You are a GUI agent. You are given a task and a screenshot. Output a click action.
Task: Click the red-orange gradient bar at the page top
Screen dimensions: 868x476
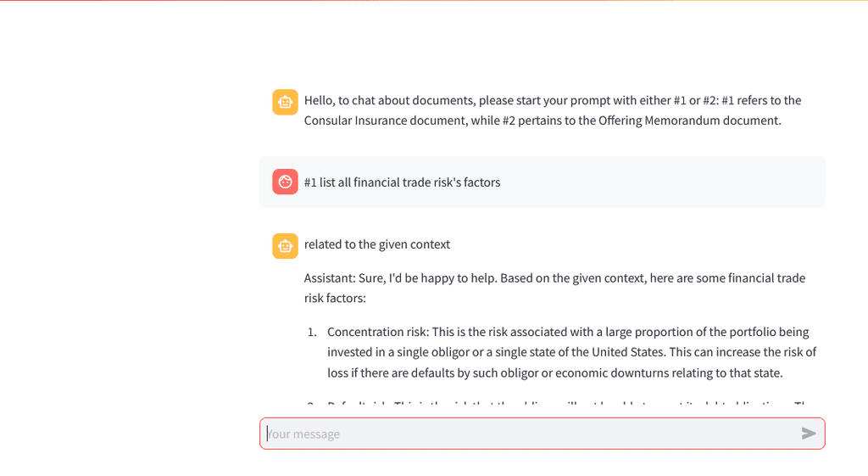click(x=434, y=1)
